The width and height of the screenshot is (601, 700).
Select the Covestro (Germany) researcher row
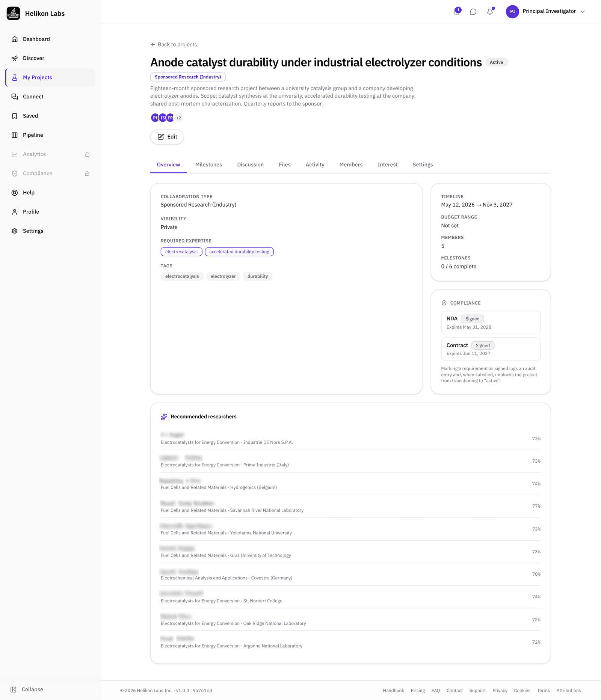tap(350, 574)
